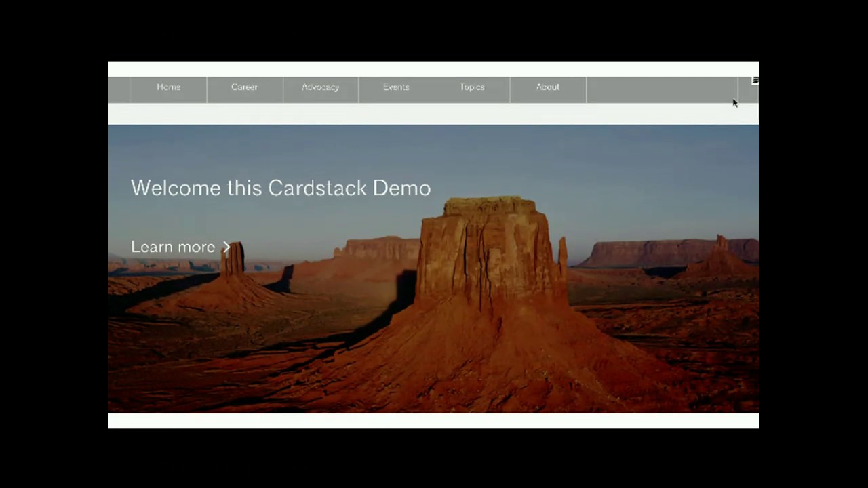Visit the About page
Screen dimensions: 868x488
click(548, 87)
